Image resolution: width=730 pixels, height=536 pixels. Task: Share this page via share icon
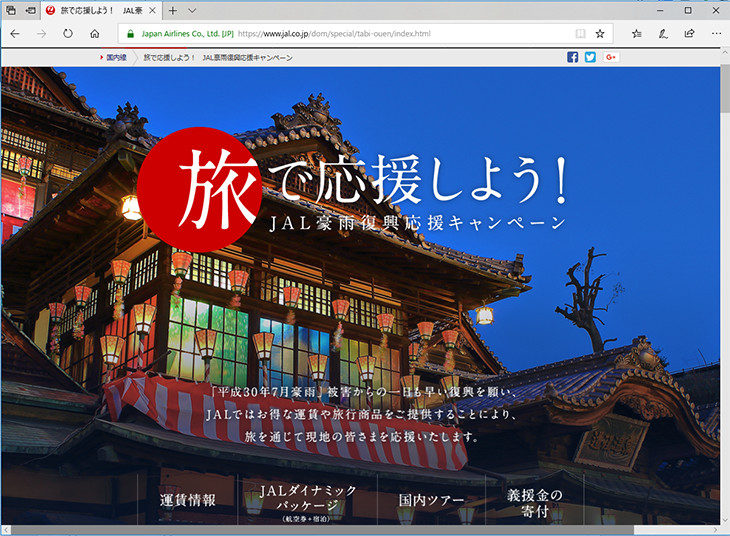(689, 33)
